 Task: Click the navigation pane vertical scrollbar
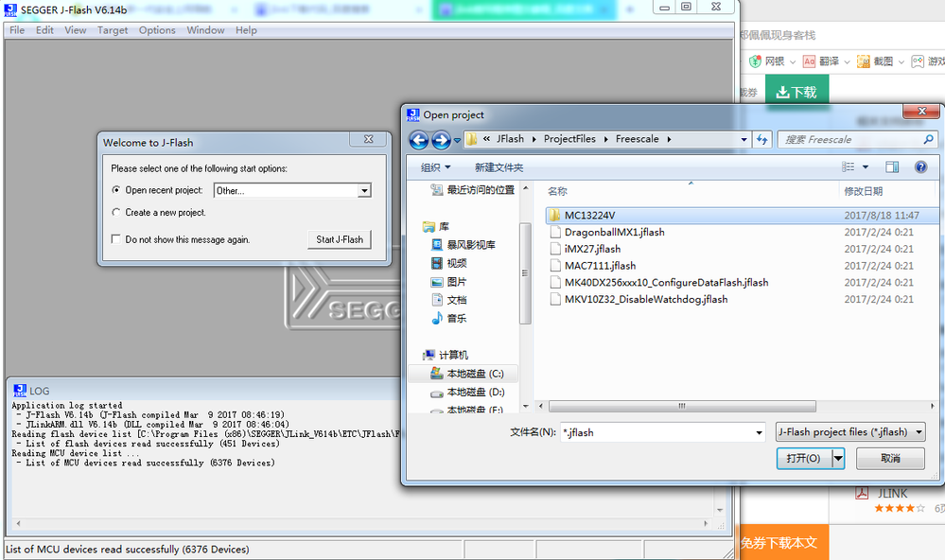(x=525, y=273)
